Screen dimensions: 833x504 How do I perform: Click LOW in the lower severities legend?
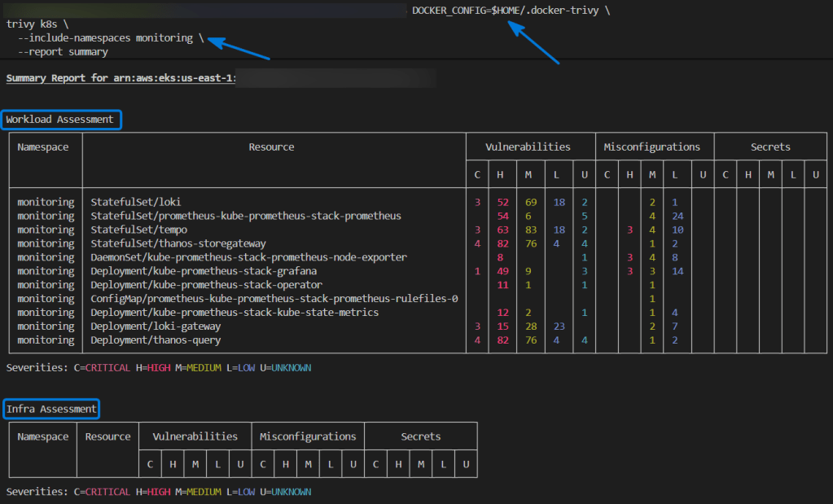coord(247,493)
